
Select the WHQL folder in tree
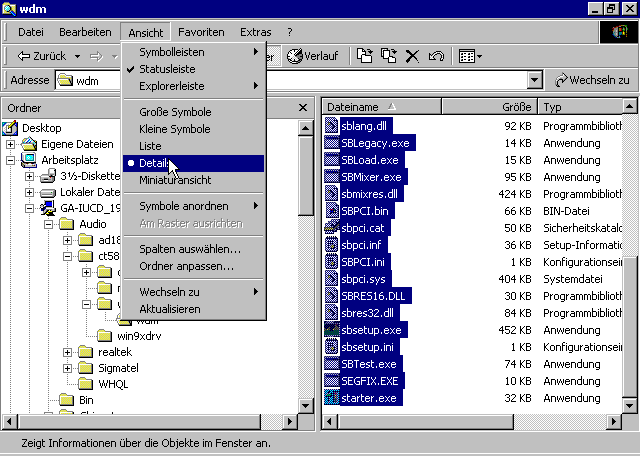coord(104,384)
